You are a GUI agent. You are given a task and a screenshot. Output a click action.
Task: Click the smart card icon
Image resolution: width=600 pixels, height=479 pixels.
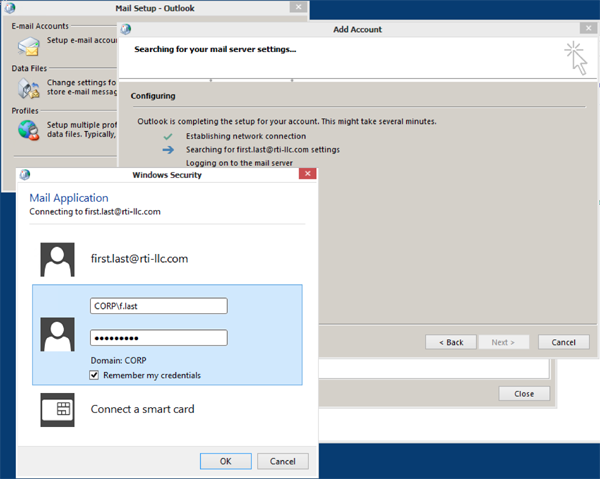57,410
